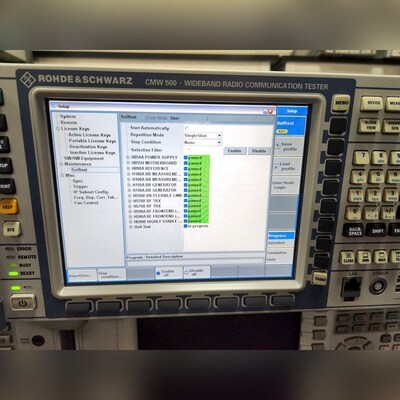400x400 pixels.
Task: Toggle the Unit Test checkbox
Action: click(x=186, y=226)
